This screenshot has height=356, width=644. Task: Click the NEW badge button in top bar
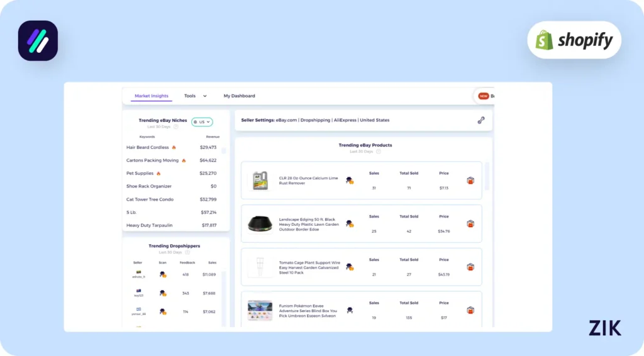coord(484,96)
